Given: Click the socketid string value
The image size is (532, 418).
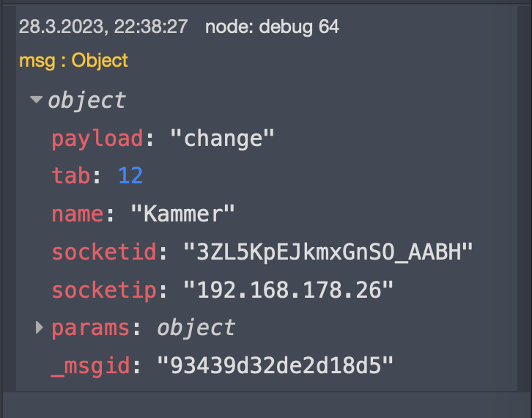Looking at the screenshot, I should click(328, 252).
